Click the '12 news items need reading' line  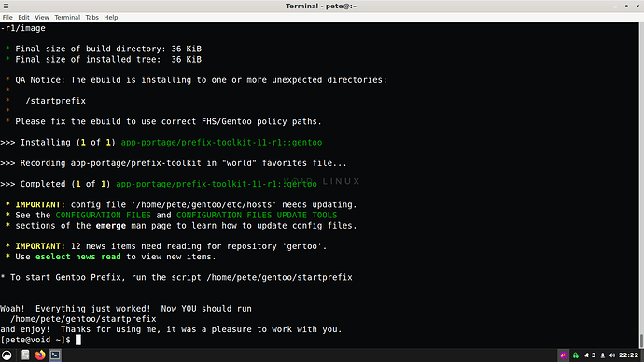[x=166, y=246]
